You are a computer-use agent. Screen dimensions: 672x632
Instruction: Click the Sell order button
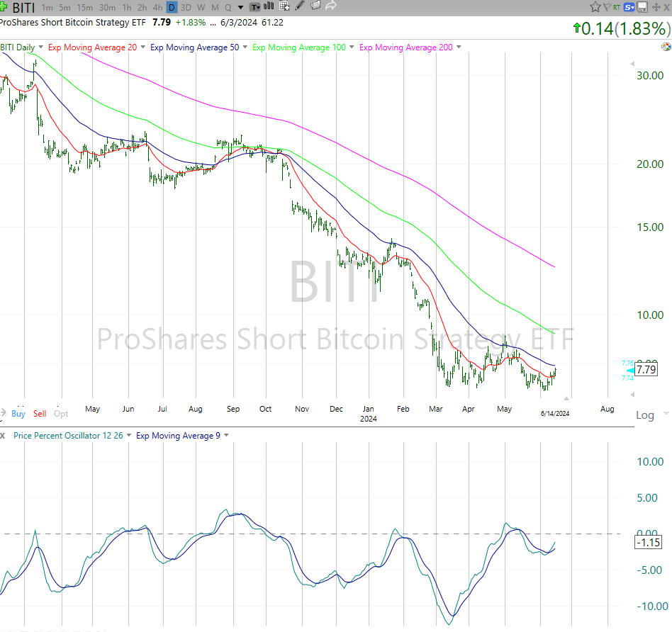click(x=40, y=413)
